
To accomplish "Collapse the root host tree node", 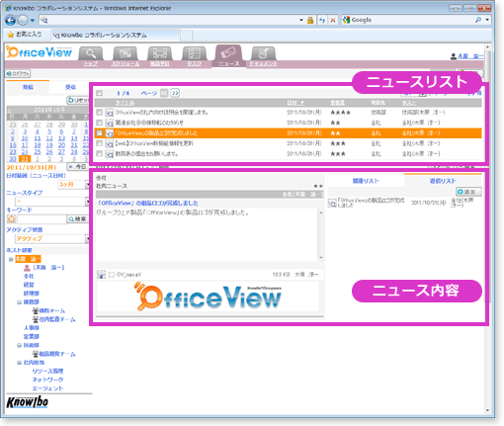I will (11, 259).
